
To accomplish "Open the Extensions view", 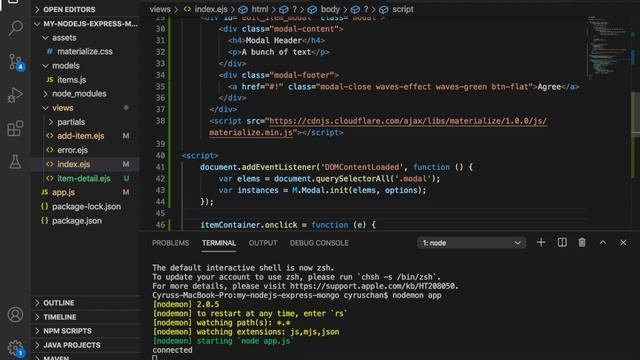I will (x=15, y=129).
